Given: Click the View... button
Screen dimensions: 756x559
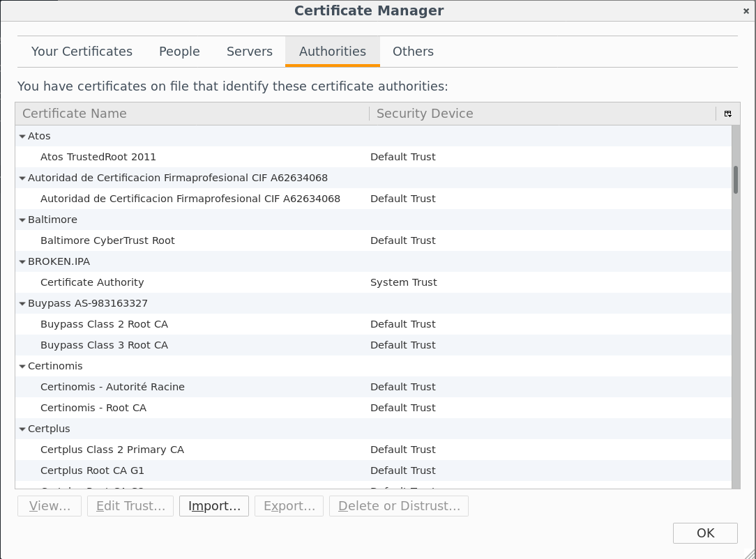Looking at the screenshot, I should coord(50,506).
